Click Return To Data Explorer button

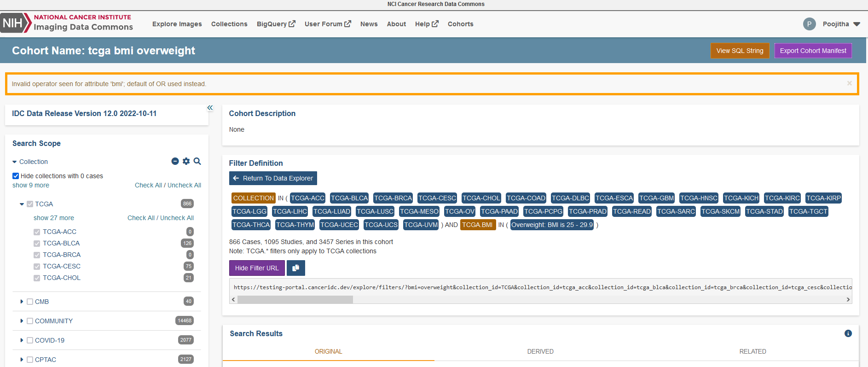click(273, 178)
